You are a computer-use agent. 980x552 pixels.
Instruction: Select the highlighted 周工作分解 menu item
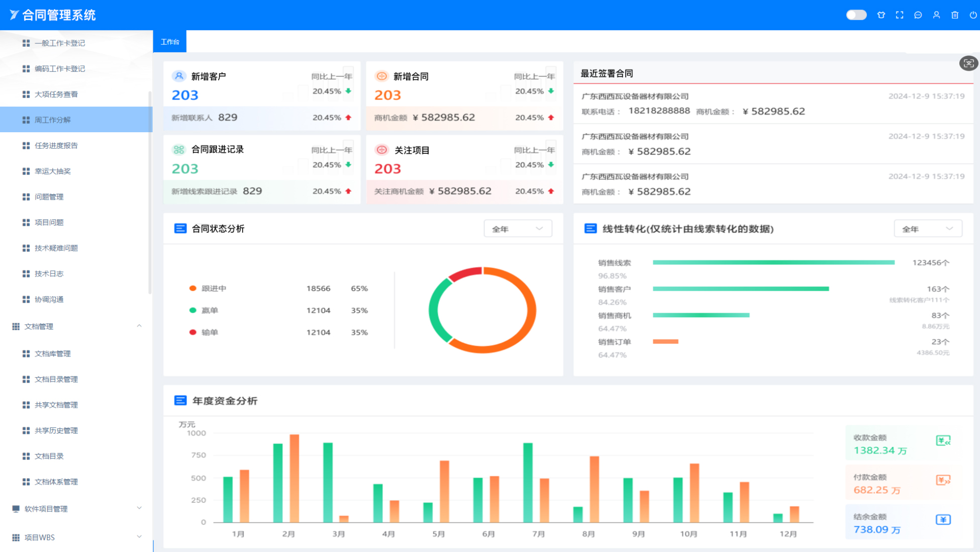coord(76,120)
